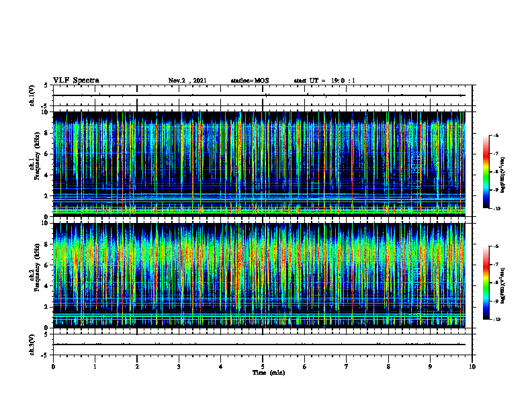Click the ch.3 voltage waveform trace
This screenshot has height=411, width=532.
point(259,345)
